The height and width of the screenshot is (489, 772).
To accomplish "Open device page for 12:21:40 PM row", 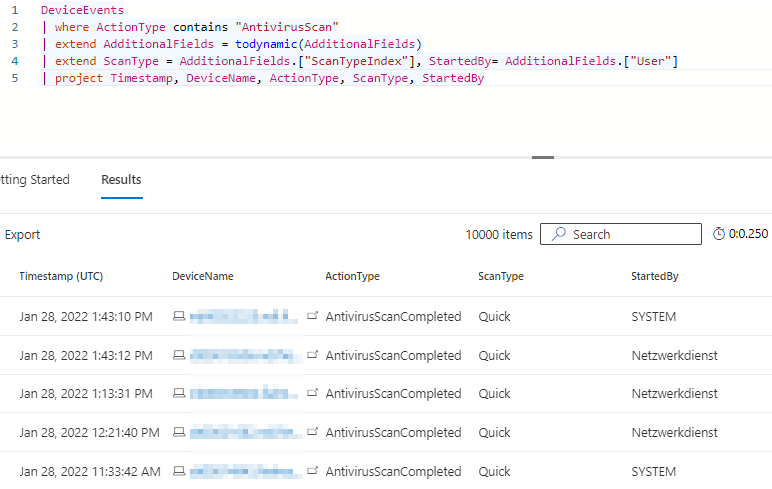I will [x=312, y=432].
